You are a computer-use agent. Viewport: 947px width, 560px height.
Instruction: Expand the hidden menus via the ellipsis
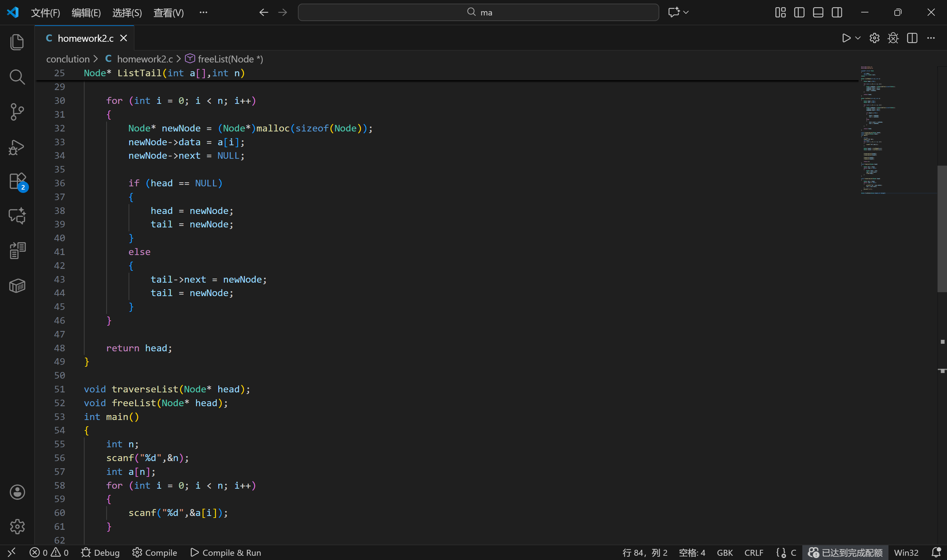(x=203, y=12)
